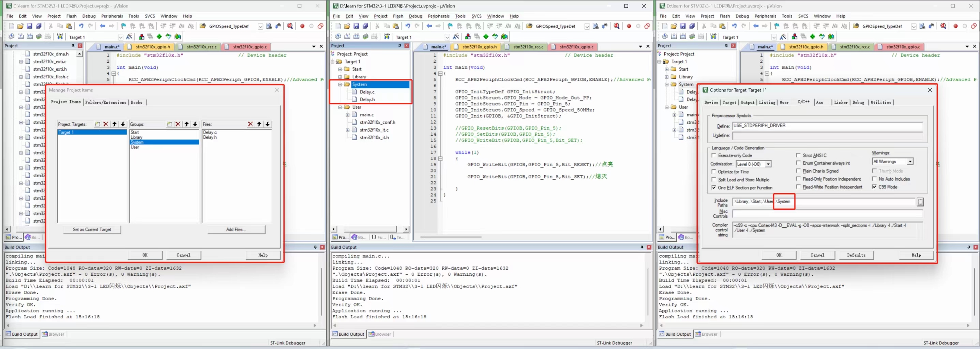Delete the selected file in the Files column

[250, 124]
